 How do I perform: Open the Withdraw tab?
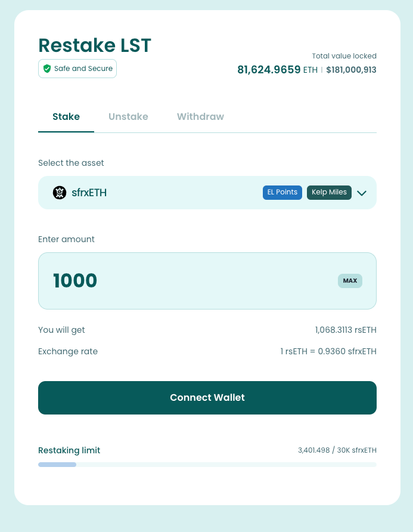200,117
